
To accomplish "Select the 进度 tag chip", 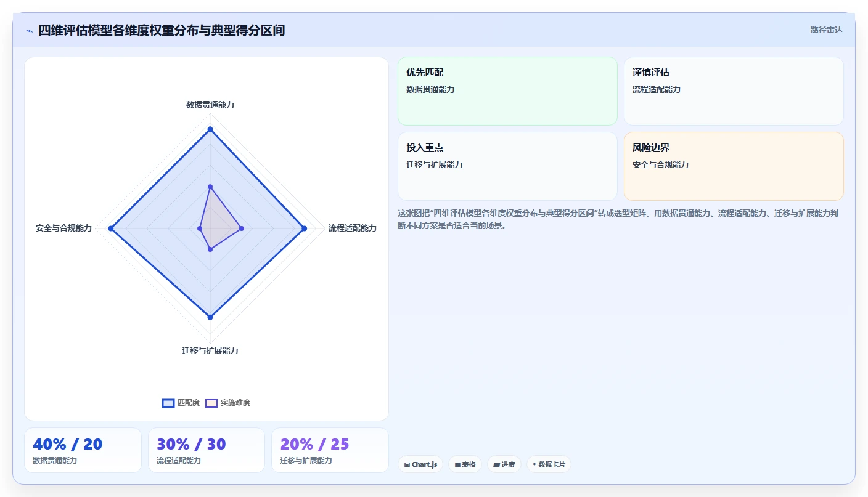I will point(504,464).
